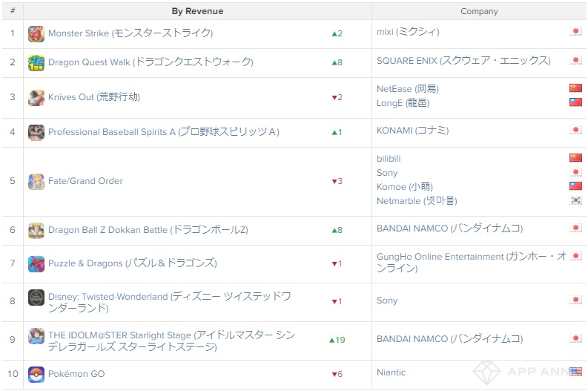Click the Taiwan flag beside Komoe

pyautogui.click(x=575, y=186)
